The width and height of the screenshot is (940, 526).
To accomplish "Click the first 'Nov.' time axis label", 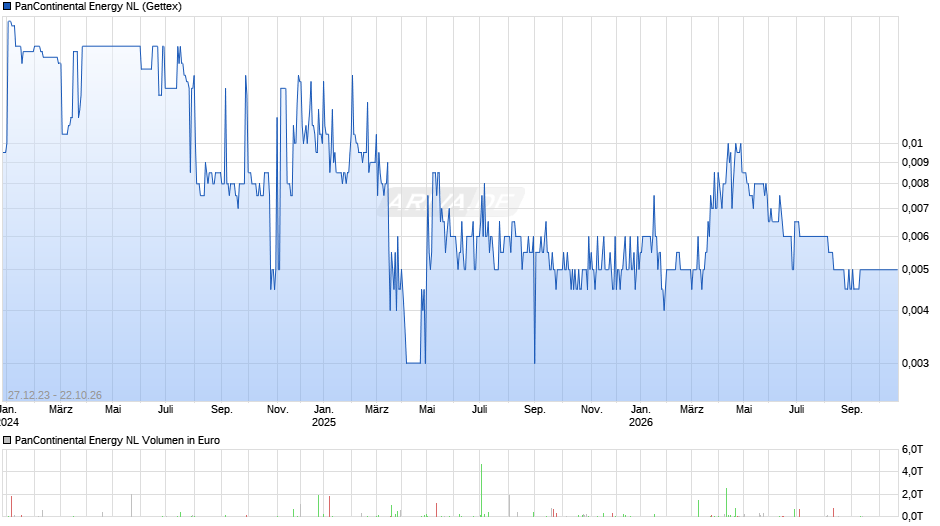I will point(278,410).
